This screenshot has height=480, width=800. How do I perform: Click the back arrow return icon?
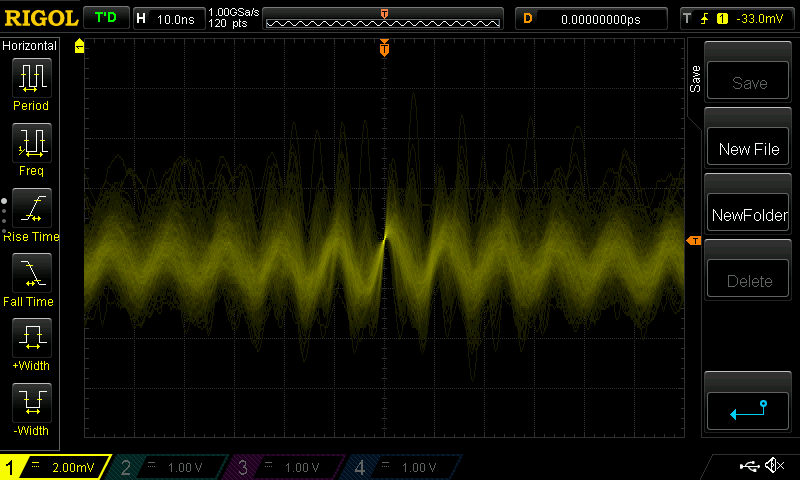[x=748, y=408]
